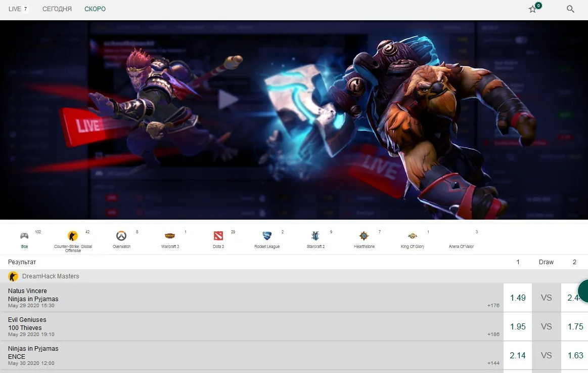Click the Draw column header

pos(546,262)
